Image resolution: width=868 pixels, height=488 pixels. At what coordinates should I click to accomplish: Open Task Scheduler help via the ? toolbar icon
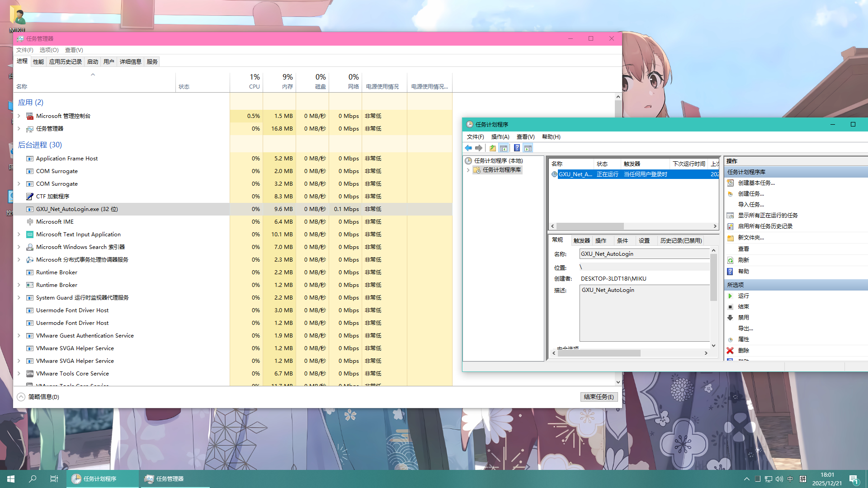click(x=517, y=148)
